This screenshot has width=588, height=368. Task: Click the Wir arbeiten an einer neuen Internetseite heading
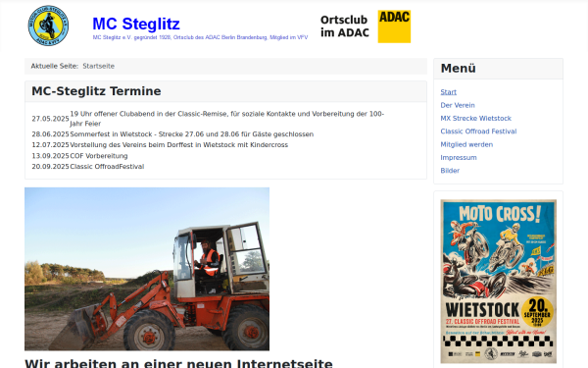tap(178, 363)
